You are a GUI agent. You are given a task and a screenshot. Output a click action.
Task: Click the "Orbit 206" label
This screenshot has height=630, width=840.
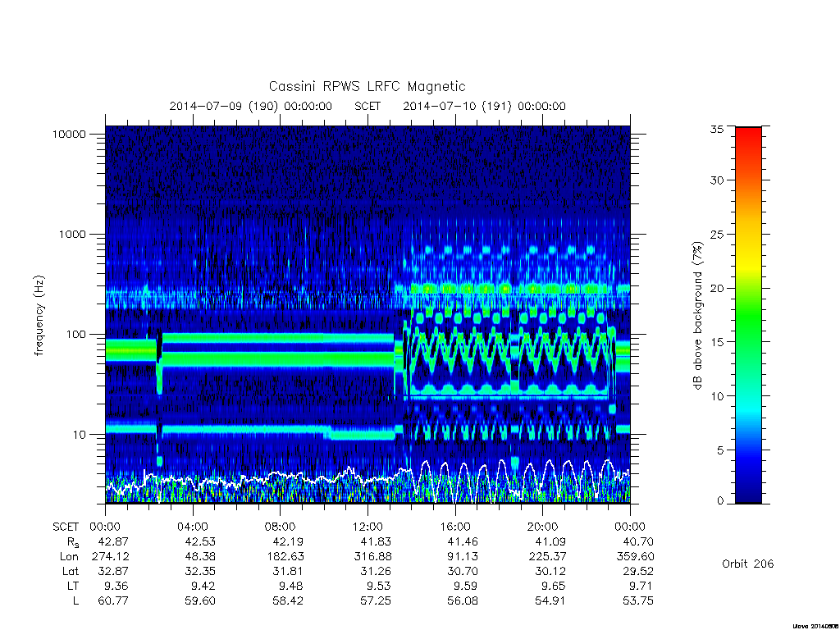coord(748,564)
